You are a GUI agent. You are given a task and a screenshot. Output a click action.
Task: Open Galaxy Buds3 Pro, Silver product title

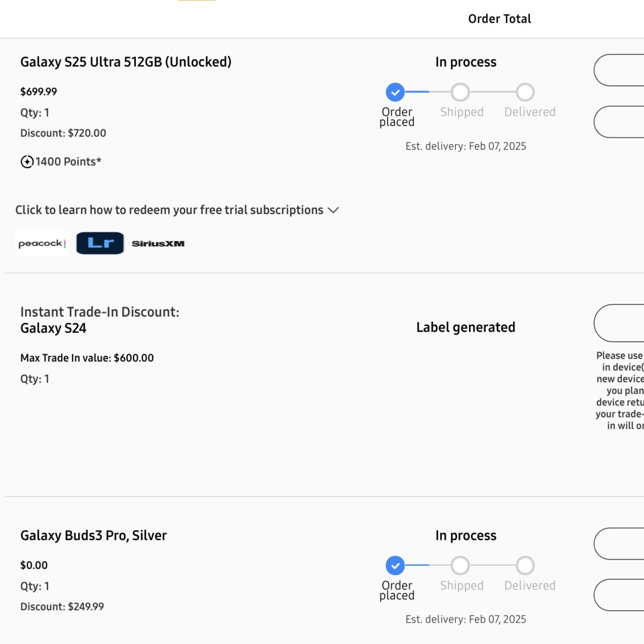click(x=93, y=536)
